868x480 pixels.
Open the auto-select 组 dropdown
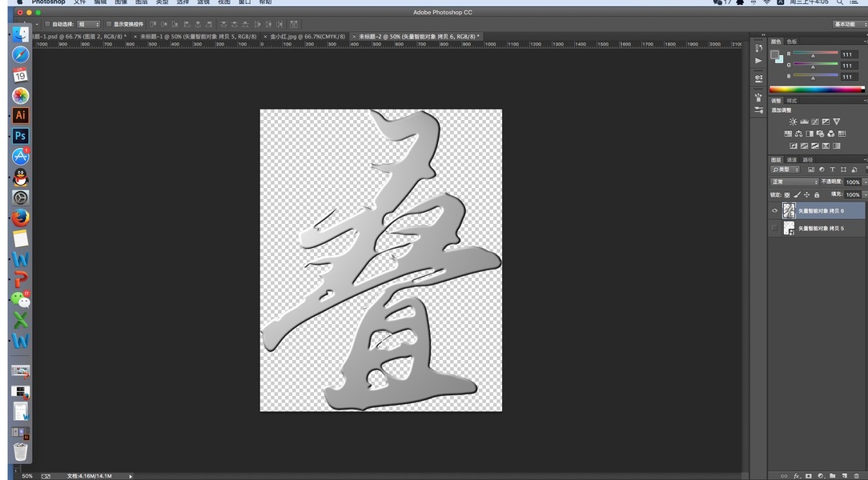click(89, 24)
